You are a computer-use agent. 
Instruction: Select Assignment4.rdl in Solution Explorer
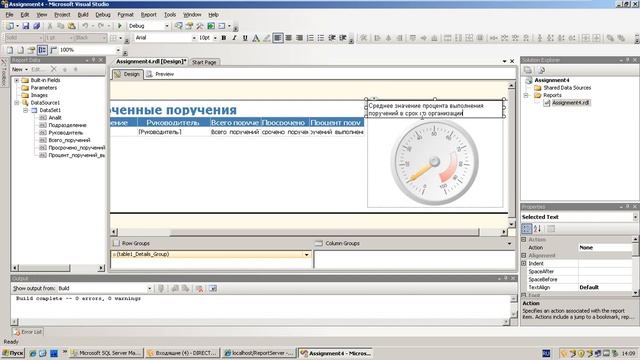[x=570, y=103]
